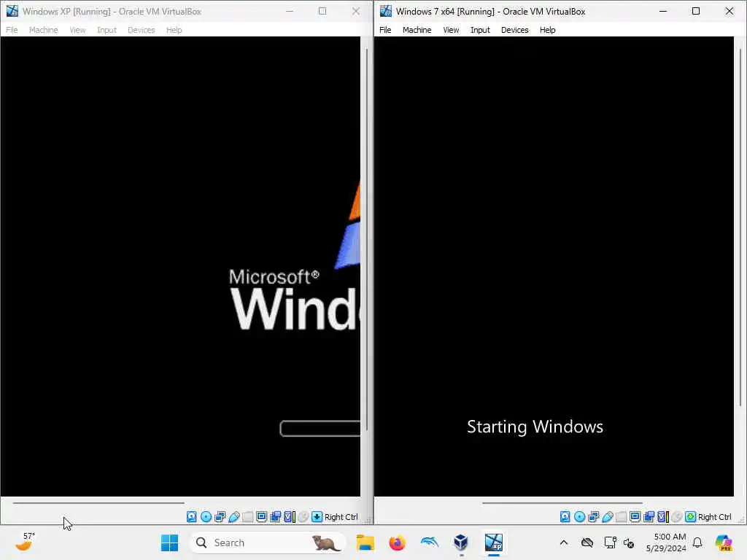The height and width of the screenshot is (560, 747).
Task: Open Devices menu in Windows 7 x64 window
Action: coord(514,30)
